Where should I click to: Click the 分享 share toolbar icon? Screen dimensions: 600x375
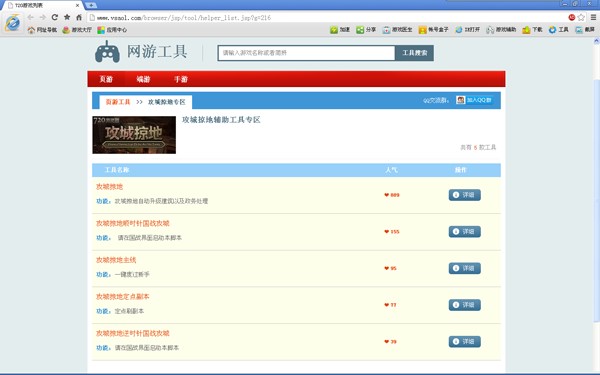pyautogui.click(x=366, y=29)
